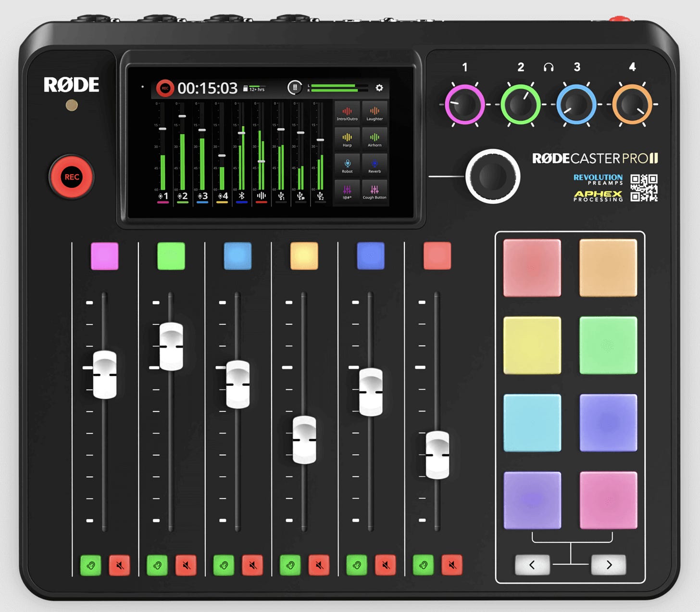700x612 pixels.
Task: Enable listen button under light blue fader
Action: [x=224, y=565]
